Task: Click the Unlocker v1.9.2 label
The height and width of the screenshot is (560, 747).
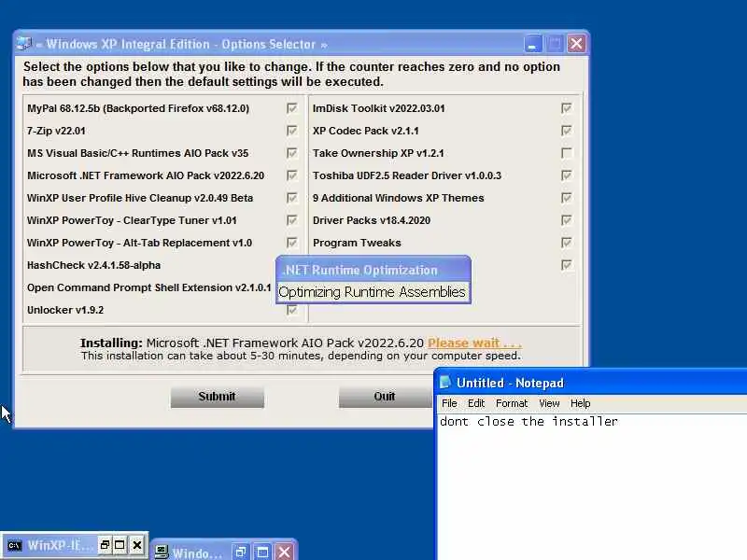Action: [x=65, y=310]
